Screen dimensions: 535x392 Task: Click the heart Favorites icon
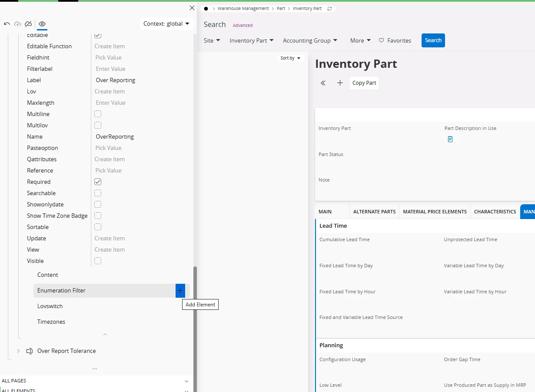382,40
